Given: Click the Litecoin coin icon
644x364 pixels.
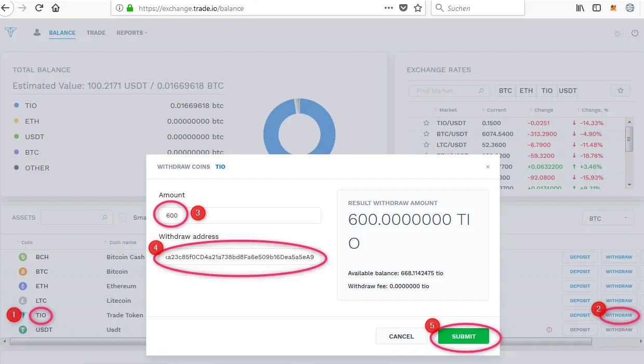Looking at the screenshot, I should (x=22, y=301).
